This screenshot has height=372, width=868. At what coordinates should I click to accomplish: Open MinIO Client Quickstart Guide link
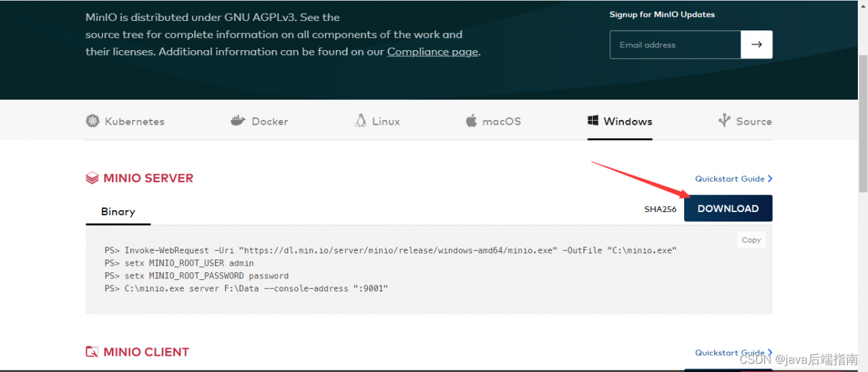[x=734, y=352]
